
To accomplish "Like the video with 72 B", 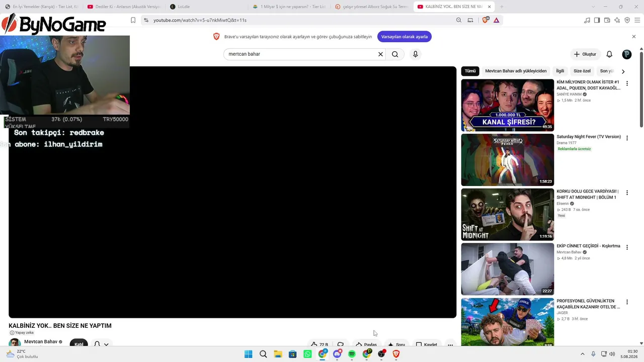I will [319, 345].
